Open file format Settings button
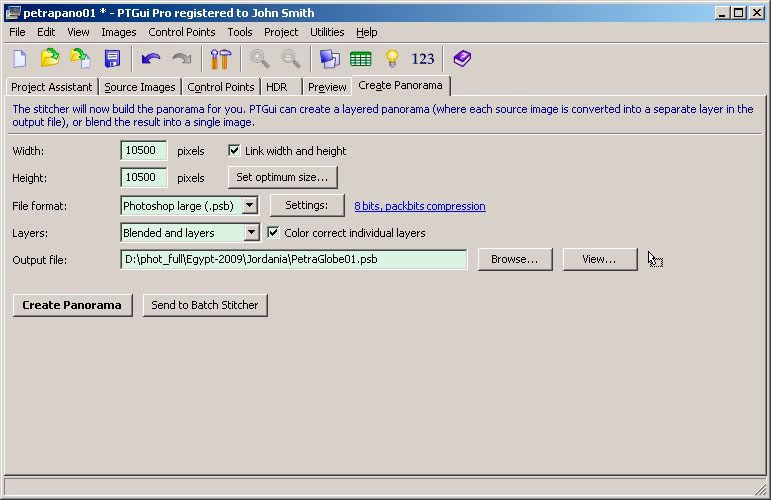The height and width of the screenshot is (500, 771). tap(307, 205)
